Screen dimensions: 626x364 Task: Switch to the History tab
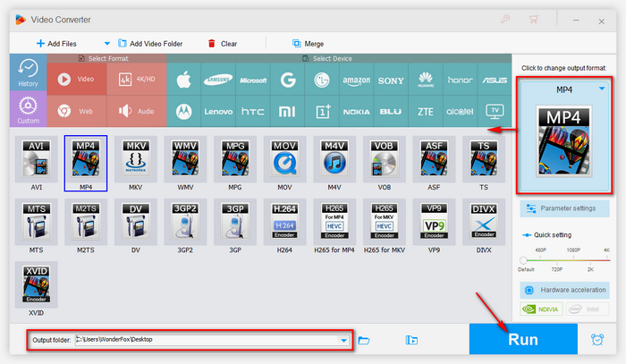pyautogui.click(x=28, y=72)
